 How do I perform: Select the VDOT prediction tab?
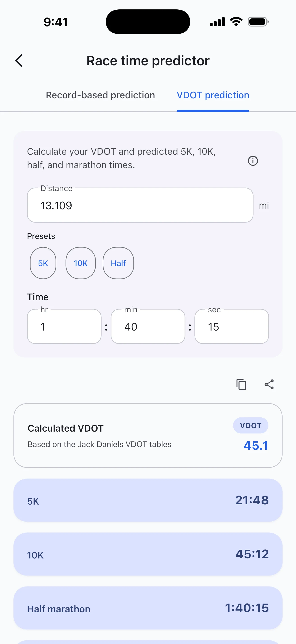pyautogui.click(x=213, y=95)
